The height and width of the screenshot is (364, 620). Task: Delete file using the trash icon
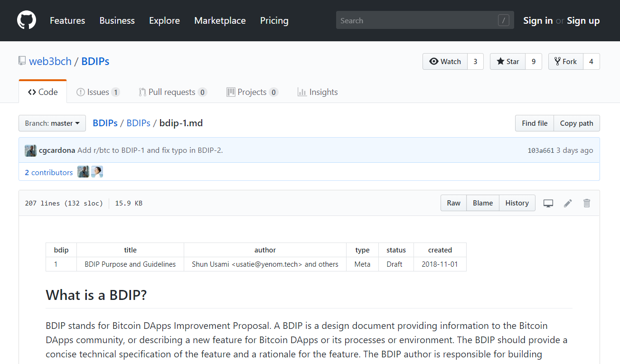tap(587, 203)
